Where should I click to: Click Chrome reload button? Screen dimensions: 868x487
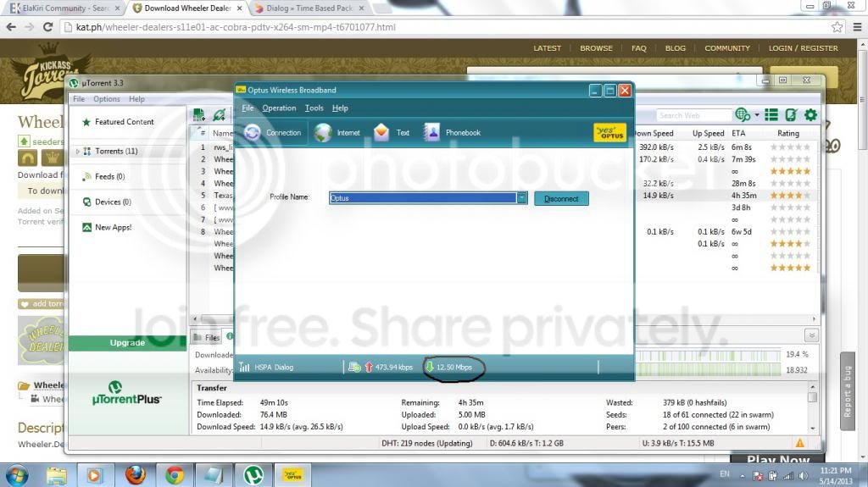tap(47, 26)
